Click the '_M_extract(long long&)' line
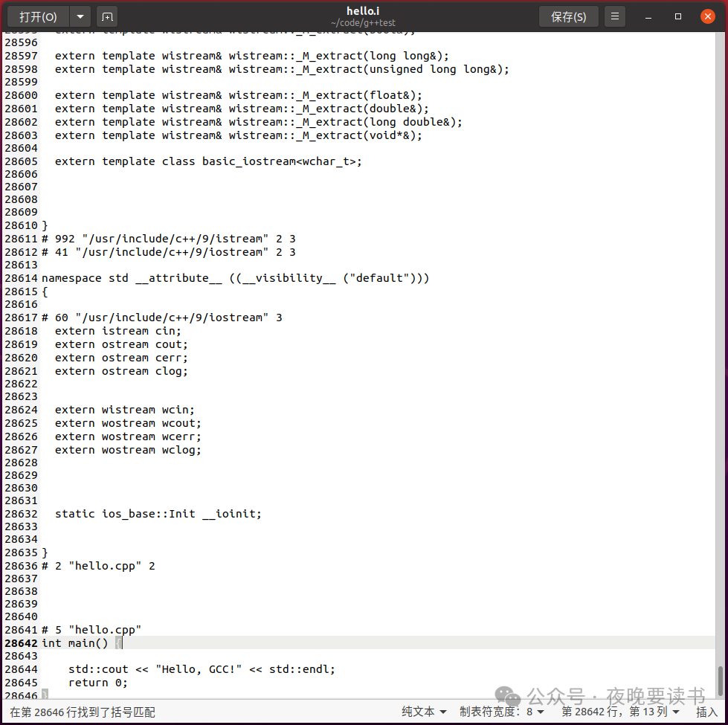The height and width of the screenshot is (725, 728). 252,56
